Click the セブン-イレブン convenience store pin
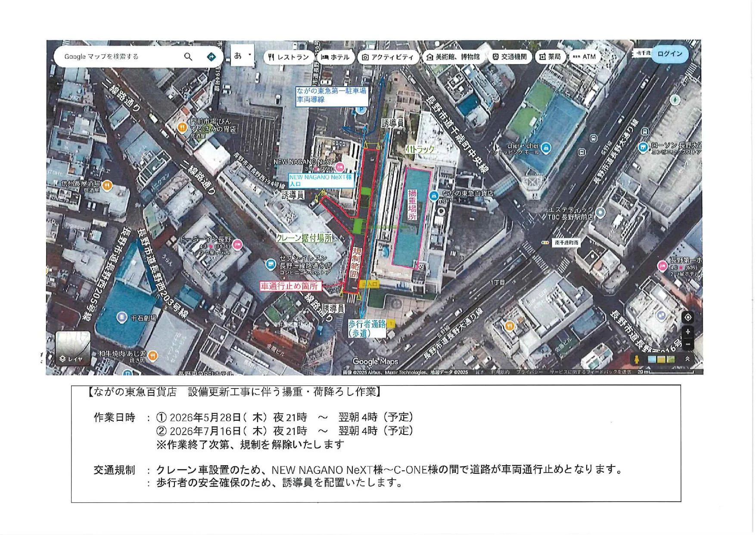The image size is (756, 535). 270,264
